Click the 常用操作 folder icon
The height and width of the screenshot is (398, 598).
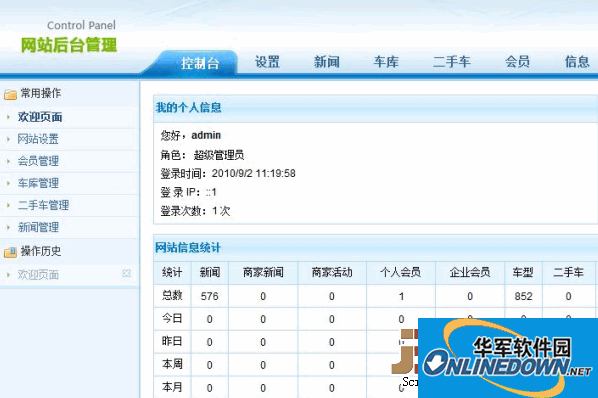coord(10,94)
